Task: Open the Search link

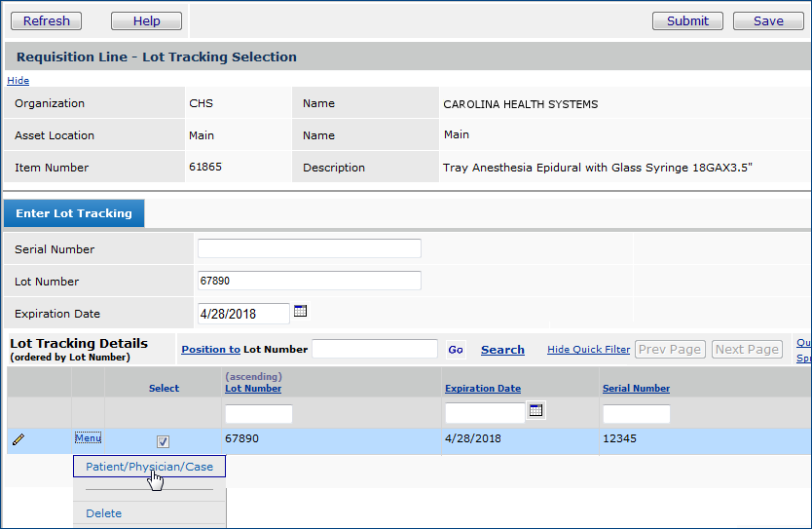Action: (502, 350)
